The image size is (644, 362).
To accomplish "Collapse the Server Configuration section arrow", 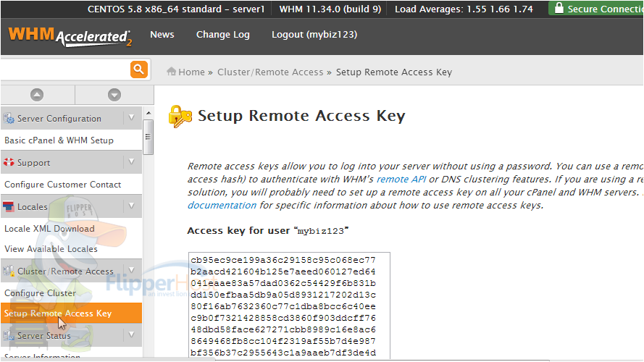I will [x=131, y=118].
